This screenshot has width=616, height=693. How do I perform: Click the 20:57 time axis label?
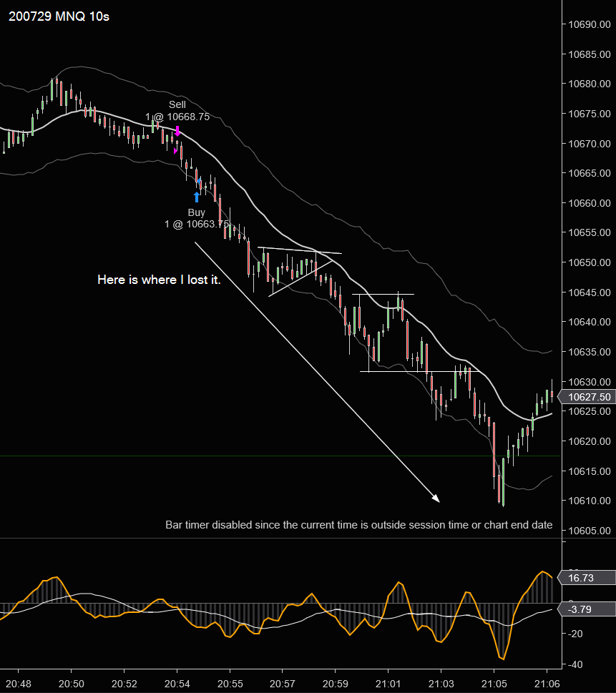283,684
